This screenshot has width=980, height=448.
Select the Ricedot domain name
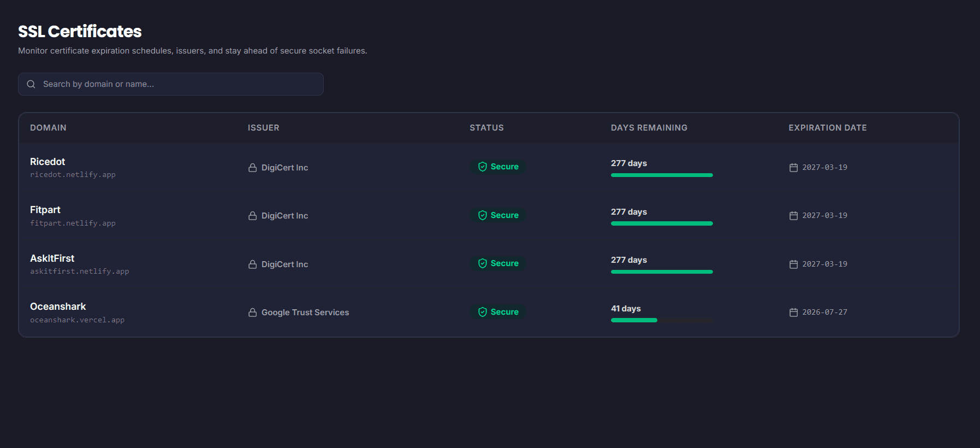pyautogui.click(x=47, y=162)
